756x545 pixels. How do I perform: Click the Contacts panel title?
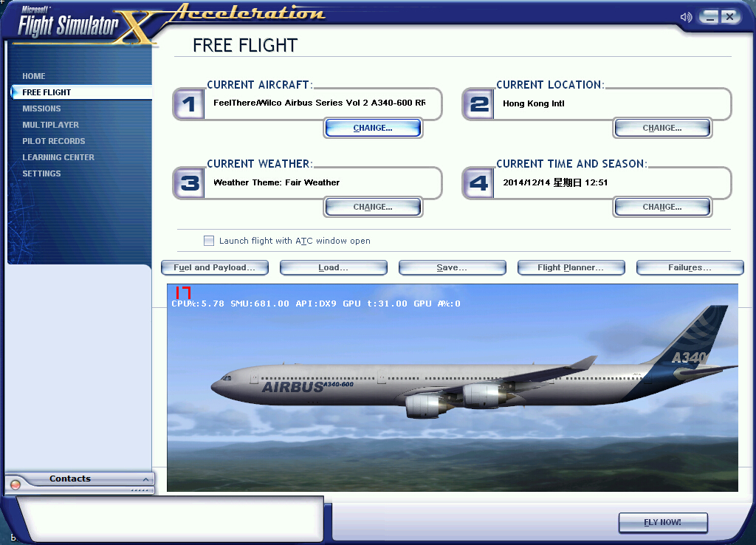[70, 479]
